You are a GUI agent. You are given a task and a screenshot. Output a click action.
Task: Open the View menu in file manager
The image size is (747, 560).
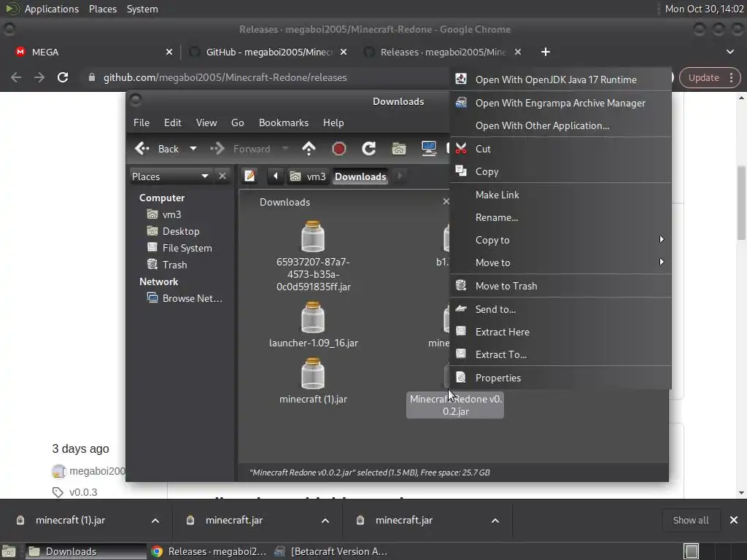(x=206, y=122)
